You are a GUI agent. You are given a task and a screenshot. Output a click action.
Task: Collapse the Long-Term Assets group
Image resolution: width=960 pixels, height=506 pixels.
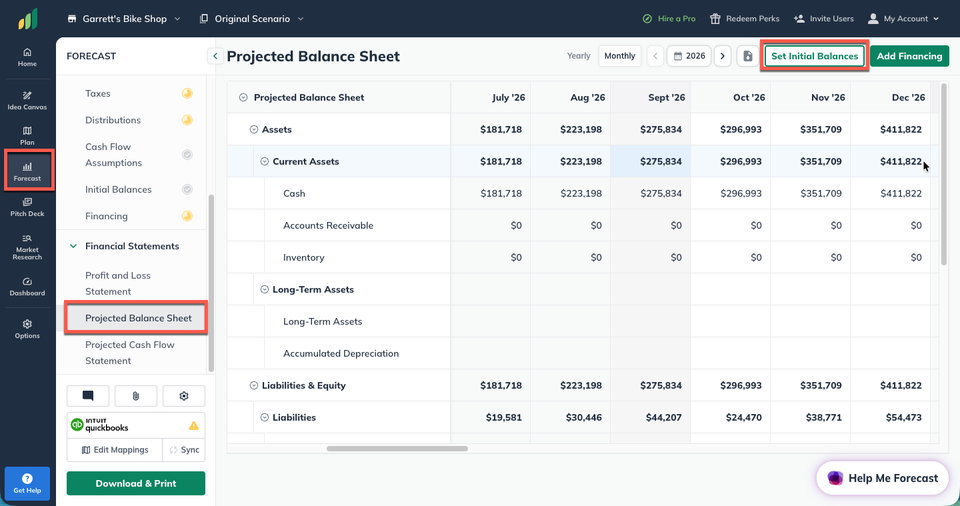tap(264, 289)
